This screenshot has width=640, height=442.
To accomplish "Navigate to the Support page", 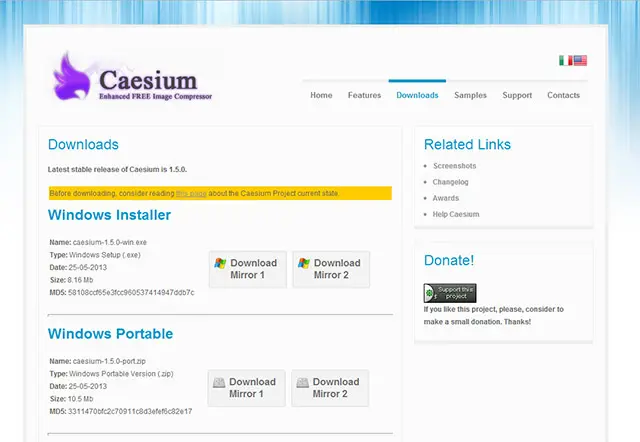I will coord(517,96).
